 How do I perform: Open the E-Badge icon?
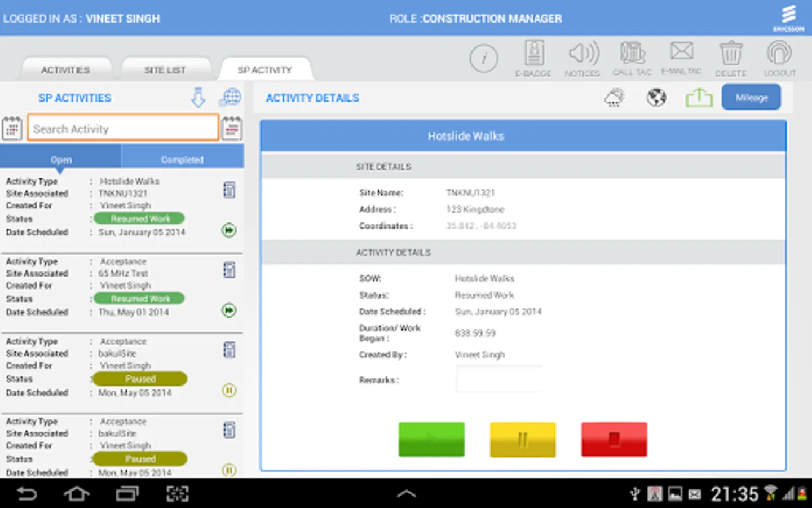pos(533,58)
